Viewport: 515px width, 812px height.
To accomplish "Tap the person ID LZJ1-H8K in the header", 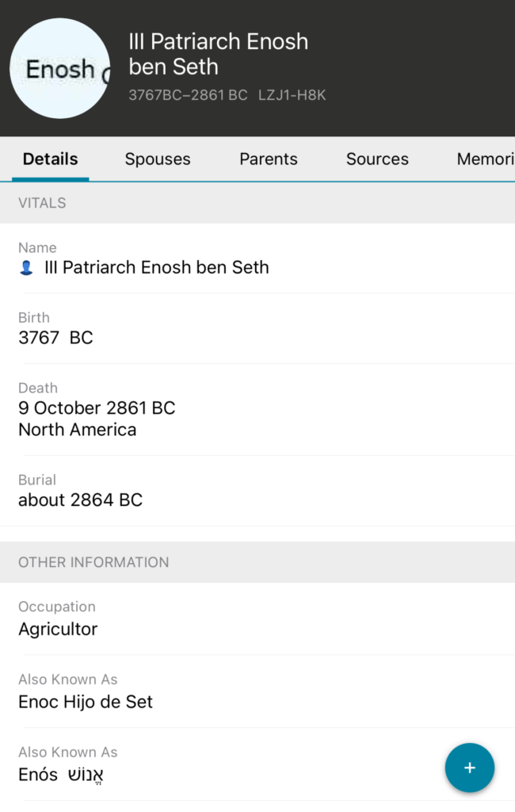I will click(x=292, y=95).
